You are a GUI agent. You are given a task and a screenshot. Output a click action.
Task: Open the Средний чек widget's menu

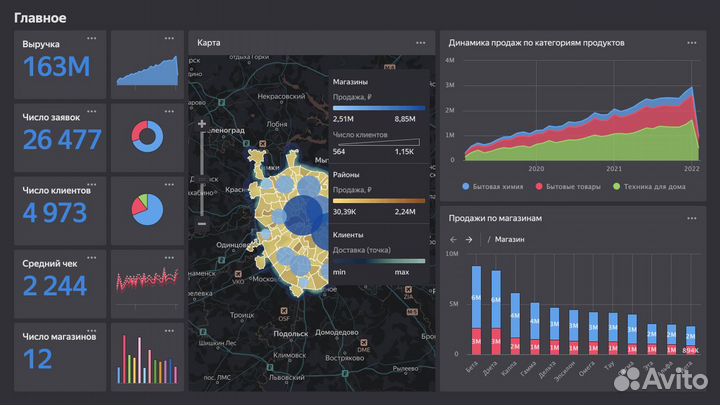click(92, 257)
